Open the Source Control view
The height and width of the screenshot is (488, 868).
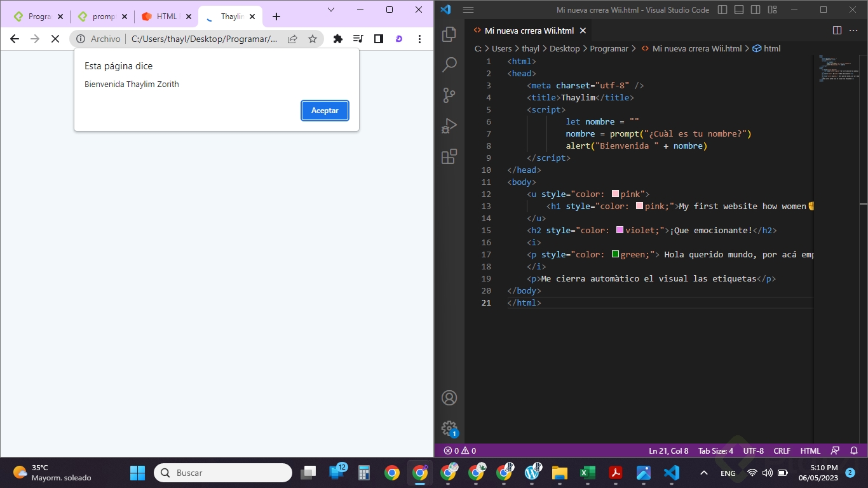click(x=449, y=95)
